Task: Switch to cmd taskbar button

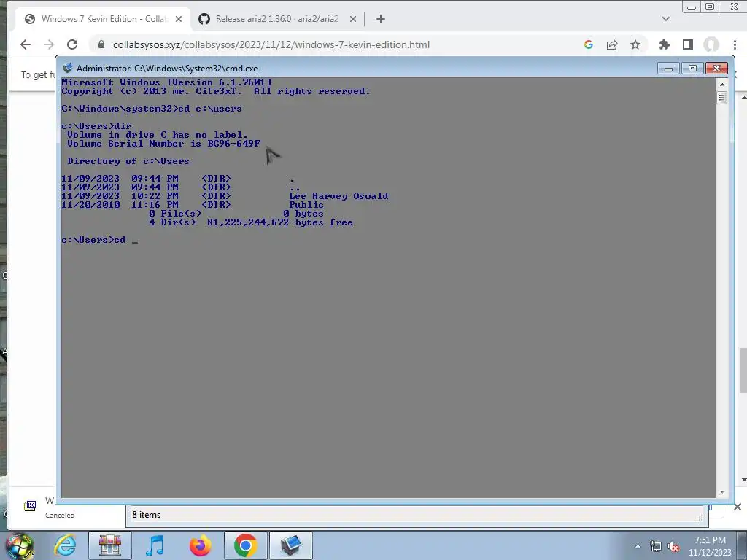Action: [x=291, y=545]
